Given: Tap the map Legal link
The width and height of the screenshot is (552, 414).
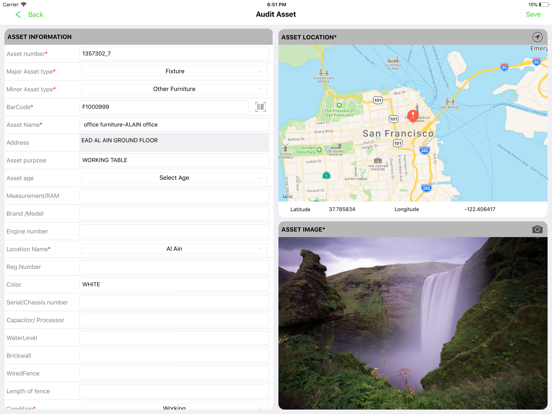Looking at the screenshot, I should tap(288, 196).
